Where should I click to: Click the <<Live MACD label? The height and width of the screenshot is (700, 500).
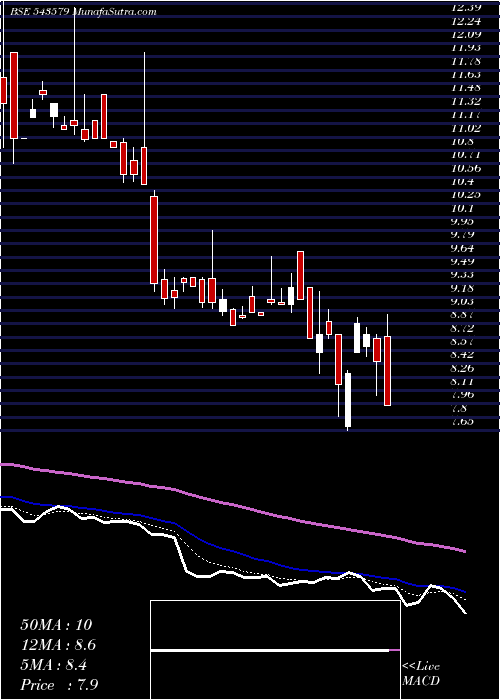[421, 674]
